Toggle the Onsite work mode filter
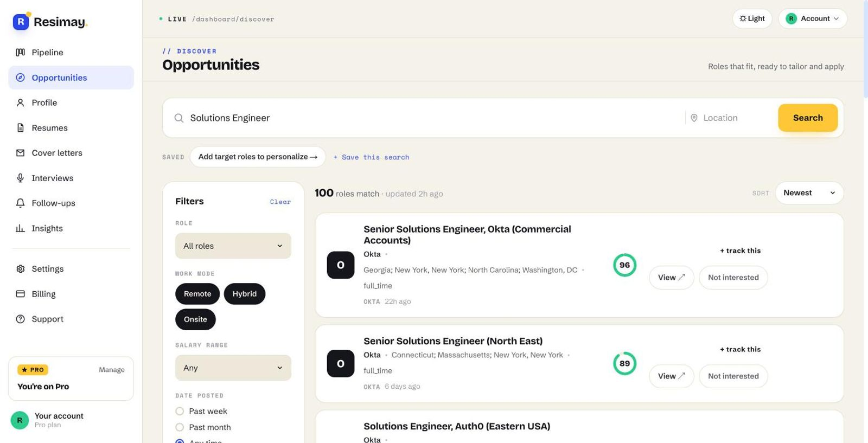The height and width of the screenshot is (443, 868). tap(195, 319)
